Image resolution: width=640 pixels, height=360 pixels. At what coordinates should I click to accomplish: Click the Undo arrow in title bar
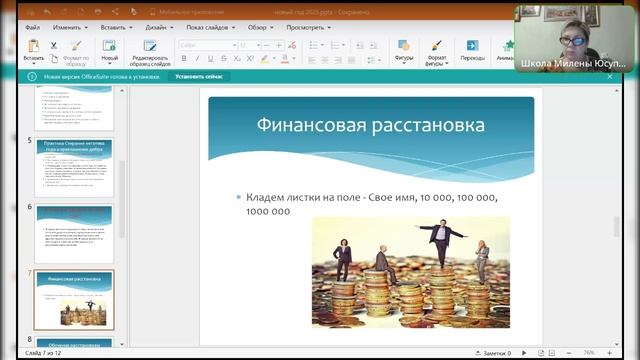[47, 12]
